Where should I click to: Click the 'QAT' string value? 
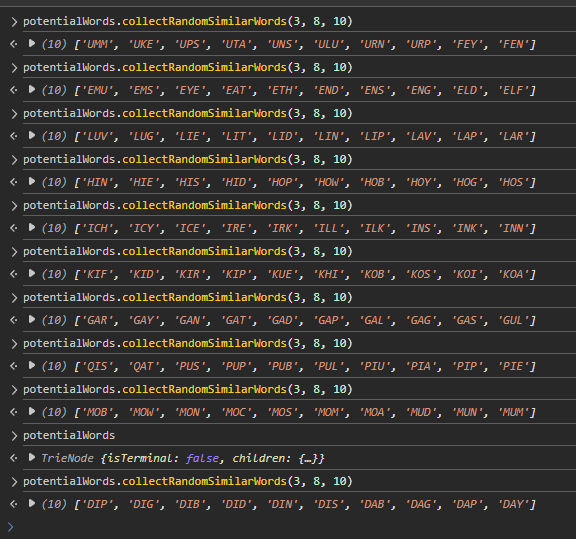click(x=144, y=366)
